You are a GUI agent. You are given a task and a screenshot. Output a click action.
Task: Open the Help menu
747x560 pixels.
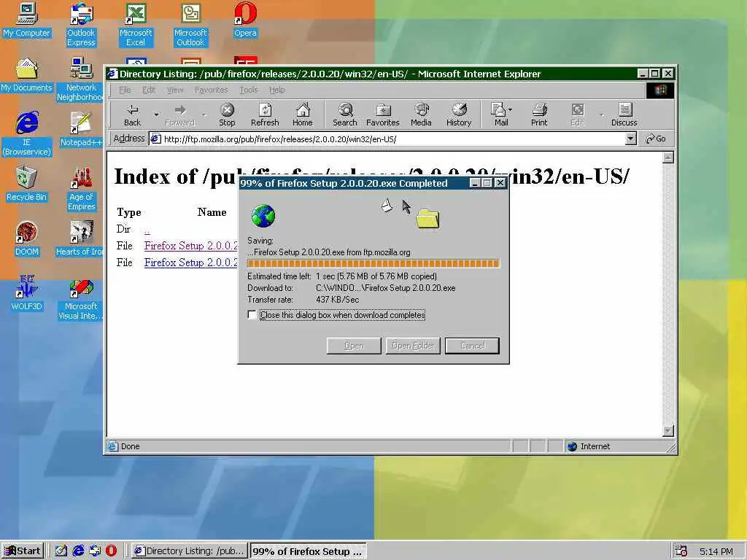coord(276,90)
